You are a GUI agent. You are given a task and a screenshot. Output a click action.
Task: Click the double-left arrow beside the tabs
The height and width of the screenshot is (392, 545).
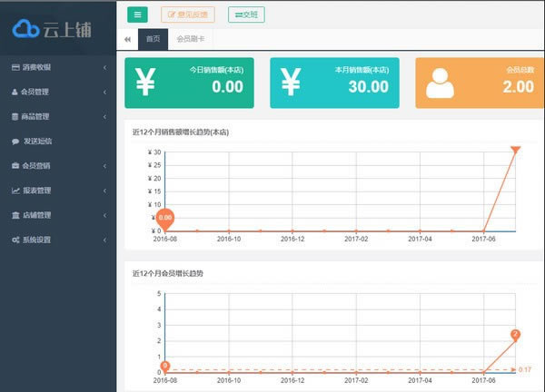[x=127, y=40]
